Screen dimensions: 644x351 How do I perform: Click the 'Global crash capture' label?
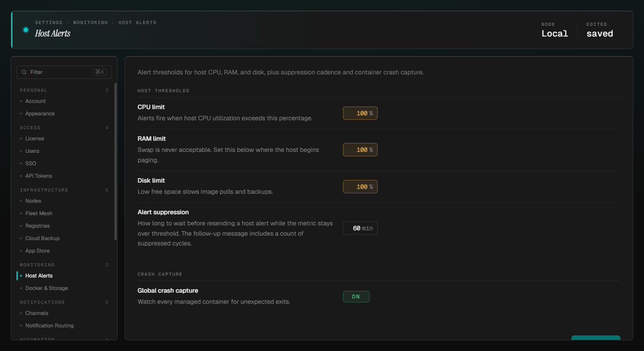[168, 291]
